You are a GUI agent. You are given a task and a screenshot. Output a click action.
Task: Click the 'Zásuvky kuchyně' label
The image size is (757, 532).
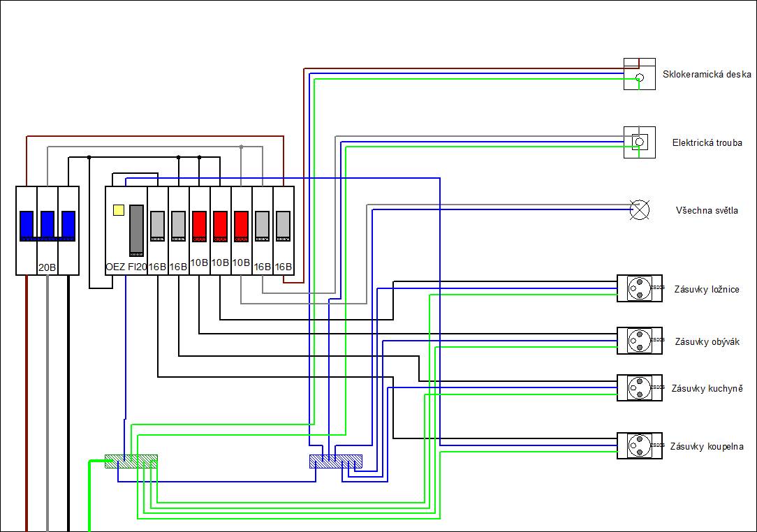click(707, 389)
